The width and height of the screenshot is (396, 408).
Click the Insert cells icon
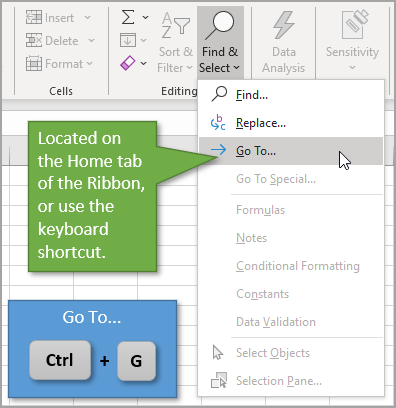pos(34,17)
